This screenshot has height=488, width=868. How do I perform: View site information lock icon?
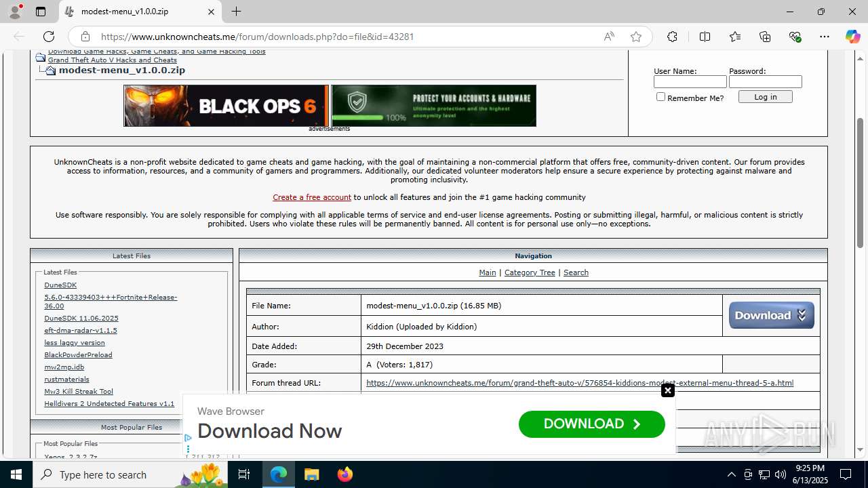(85, 37)
